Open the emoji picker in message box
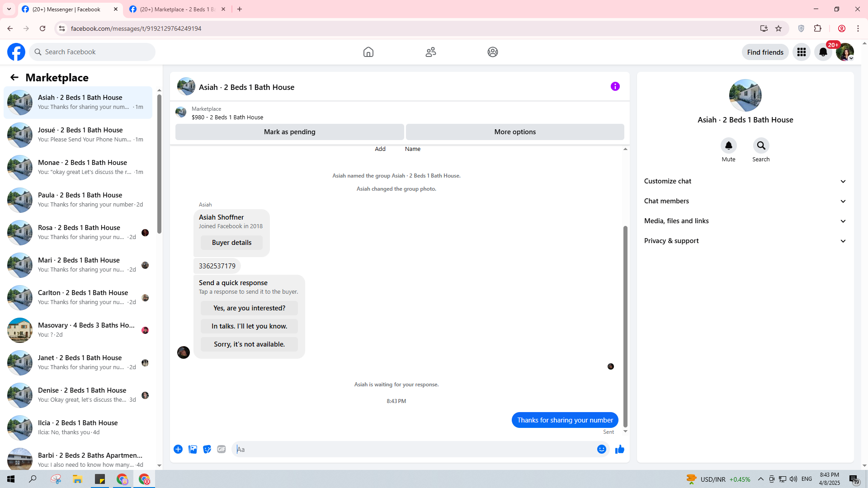The height and width of the screenshot is (488, 868). point(601,449)
